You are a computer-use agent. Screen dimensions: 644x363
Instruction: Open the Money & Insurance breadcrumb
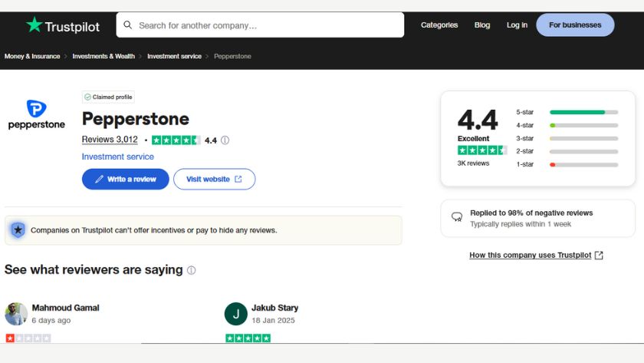[x=32, y=56]
